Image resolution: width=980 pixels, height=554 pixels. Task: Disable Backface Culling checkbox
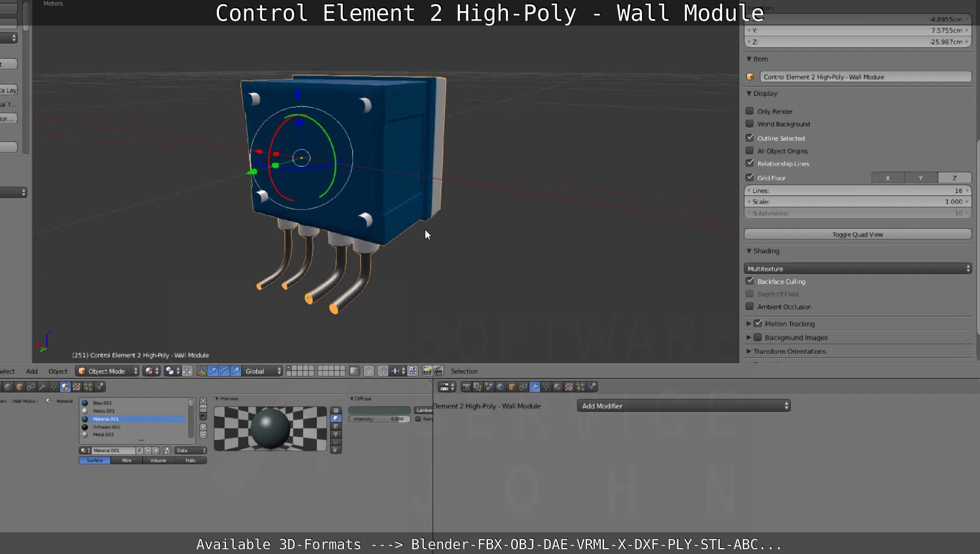point(749,281)
